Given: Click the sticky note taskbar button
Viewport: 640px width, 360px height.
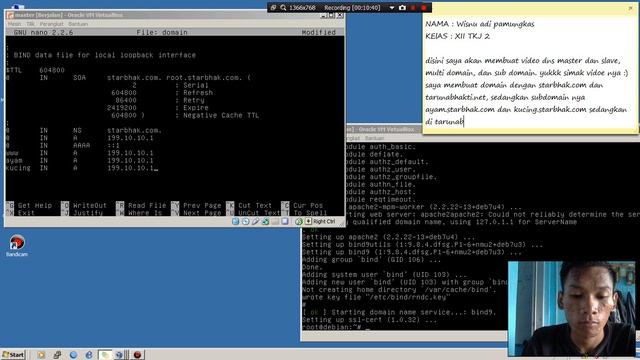Looking at the screenshot, I should click(105, 355).
